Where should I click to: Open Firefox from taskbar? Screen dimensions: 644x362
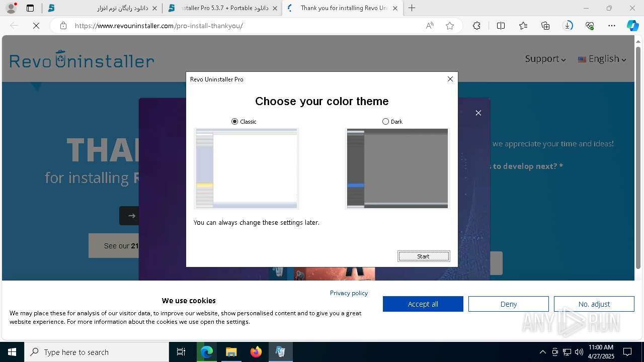[256, 352]
